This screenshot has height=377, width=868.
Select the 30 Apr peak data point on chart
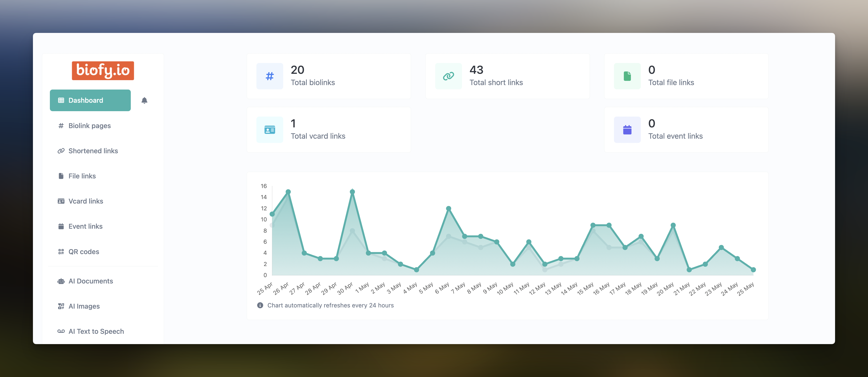pyautogui.click(x=352, y=192)
